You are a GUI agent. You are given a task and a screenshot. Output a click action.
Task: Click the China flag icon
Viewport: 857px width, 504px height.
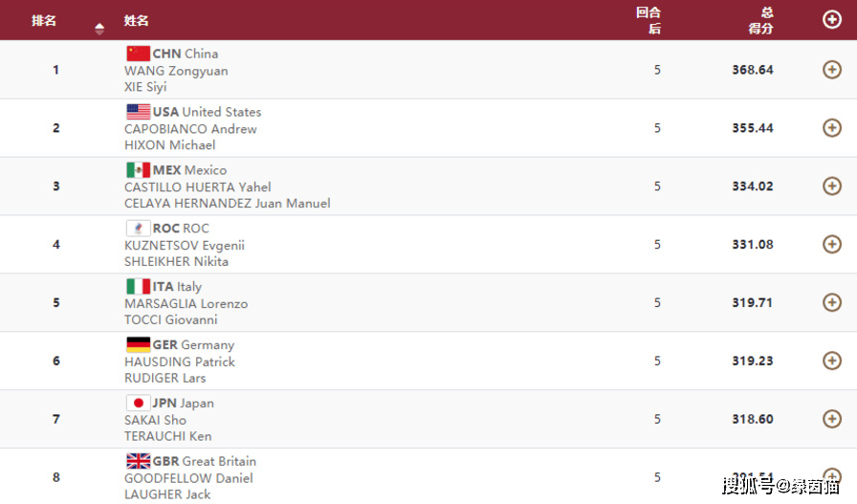pyautogui.click(x=138, y=54)
